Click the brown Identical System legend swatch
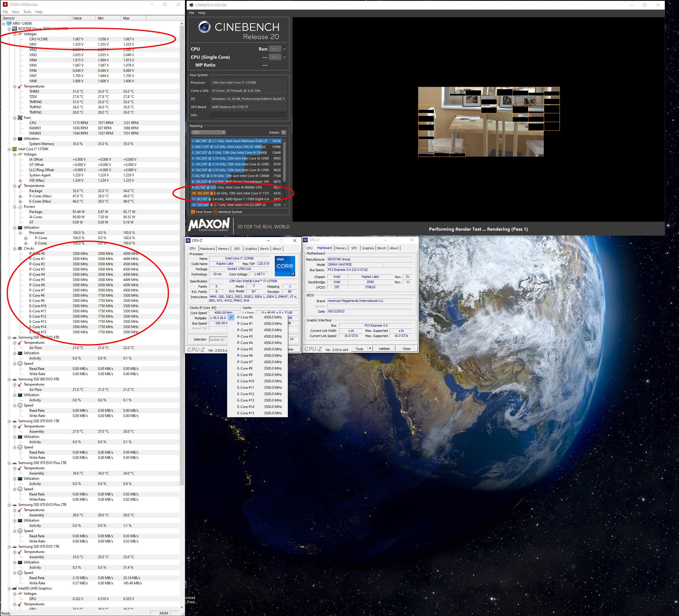 pos(215,212)
